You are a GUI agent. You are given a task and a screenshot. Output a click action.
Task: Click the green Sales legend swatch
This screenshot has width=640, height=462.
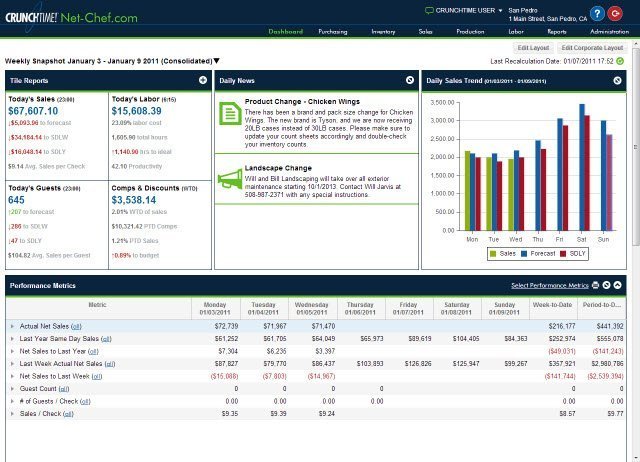(493, 254)
